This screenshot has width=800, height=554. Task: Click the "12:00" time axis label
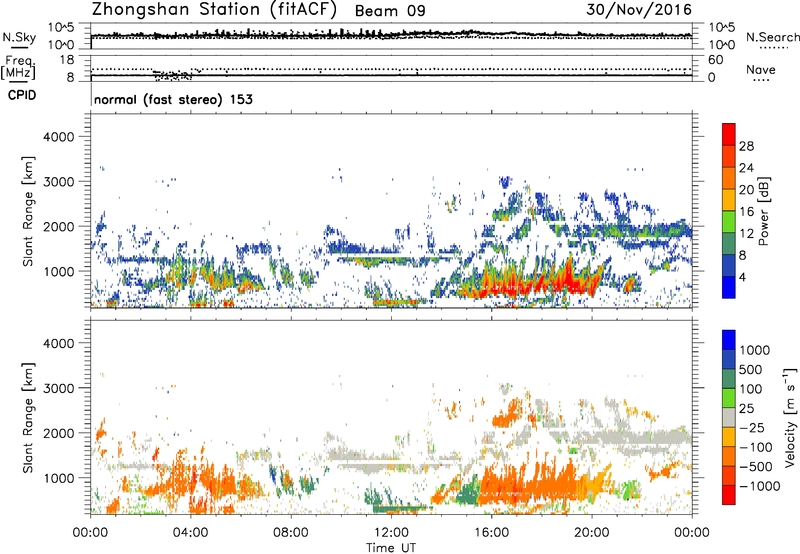click(x=391, y=533)
